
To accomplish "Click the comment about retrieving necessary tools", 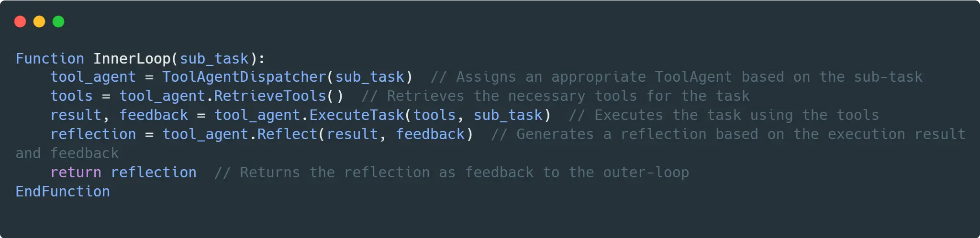I will 556,96.
